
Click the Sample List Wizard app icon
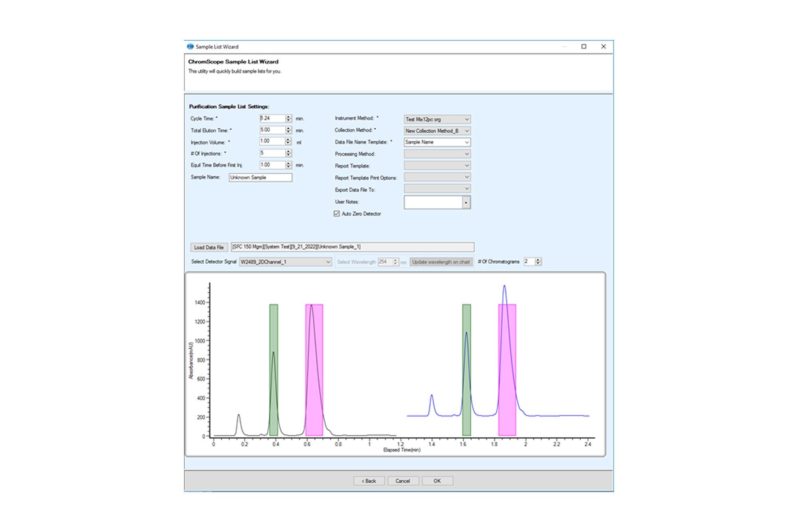(x=190, y=47)
